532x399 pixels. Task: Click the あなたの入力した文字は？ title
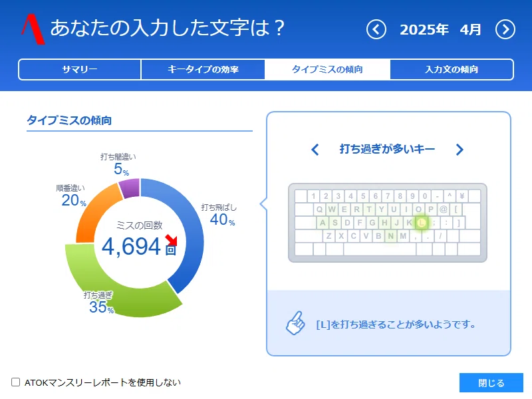pos(168,28)
